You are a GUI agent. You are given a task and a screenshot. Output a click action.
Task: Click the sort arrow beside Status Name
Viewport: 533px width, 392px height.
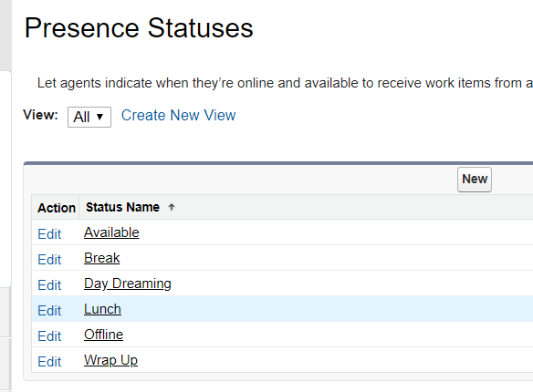pos(172,207)
